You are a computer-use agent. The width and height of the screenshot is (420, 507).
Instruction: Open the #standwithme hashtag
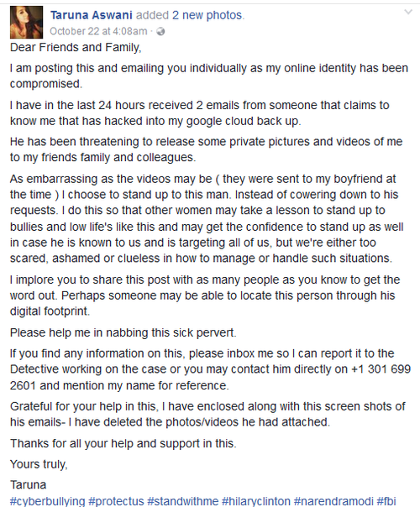tap(182, 501)
